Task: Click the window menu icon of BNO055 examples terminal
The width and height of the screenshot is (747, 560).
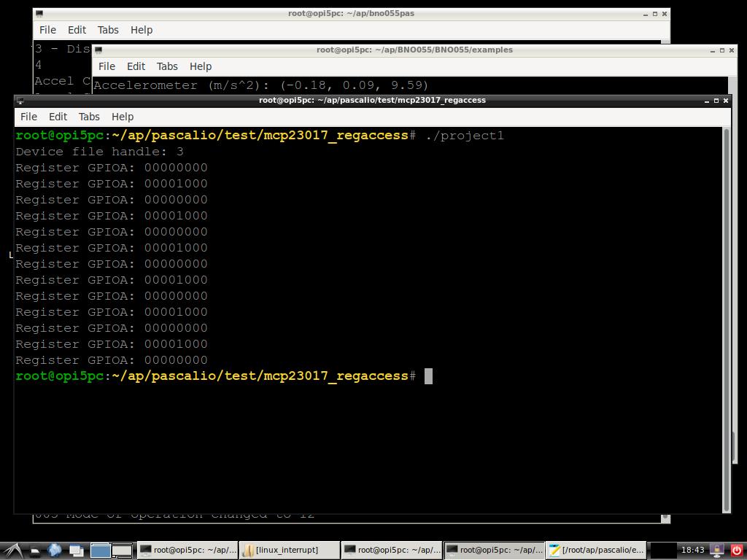Action: (x=98, y=50)
